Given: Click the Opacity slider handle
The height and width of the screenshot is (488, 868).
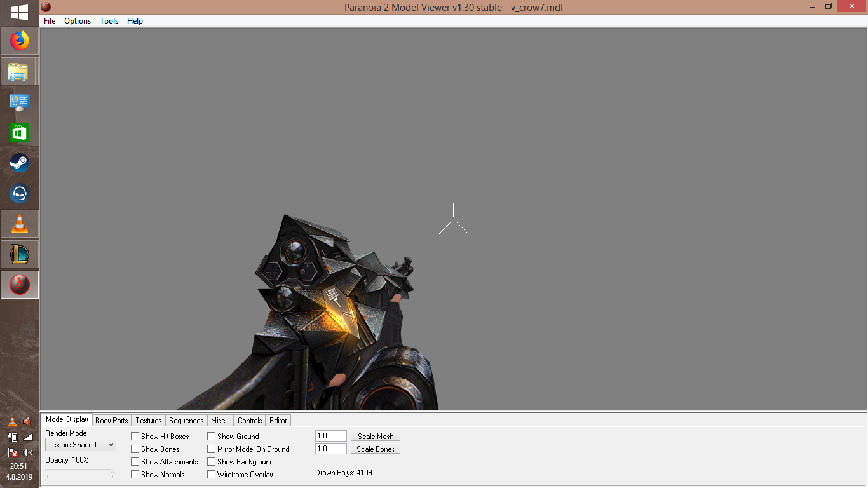Looking at the screenshot, I should 112,471.
